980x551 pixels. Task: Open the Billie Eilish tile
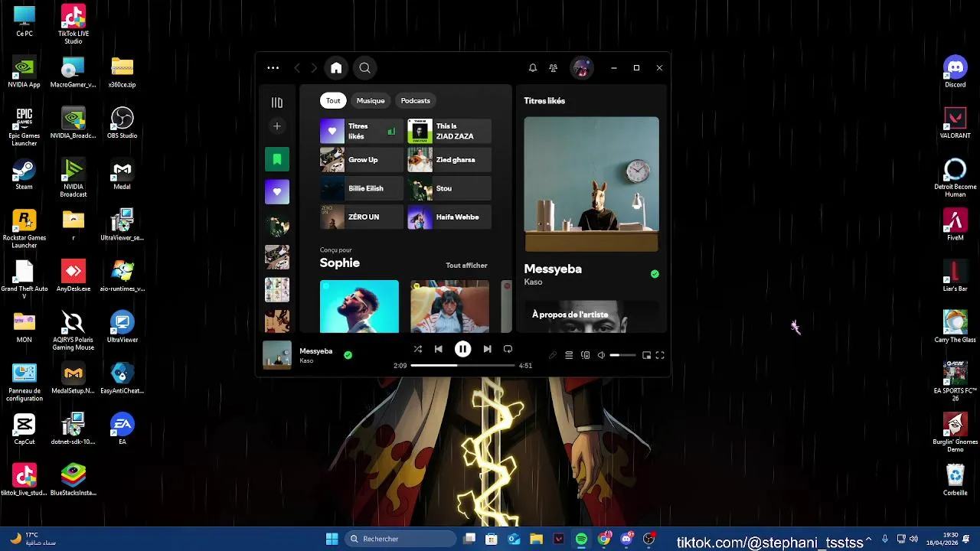coord(361,188)
